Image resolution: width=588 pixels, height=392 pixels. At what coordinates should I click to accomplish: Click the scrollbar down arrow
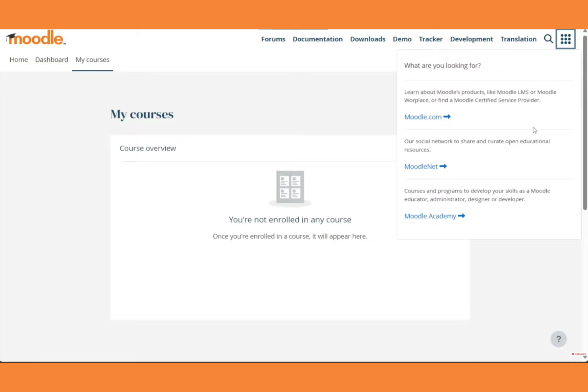click(x=584, y=357)
